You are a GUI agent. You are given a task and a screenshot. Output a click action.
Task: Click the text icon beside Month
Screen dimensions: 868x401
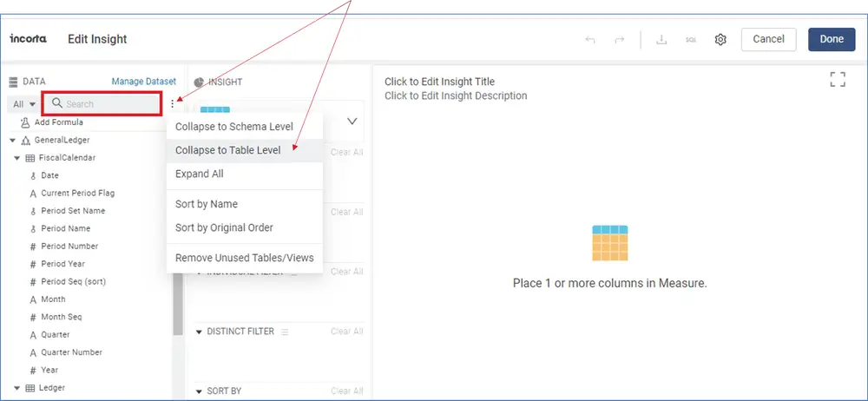point(33,299)
